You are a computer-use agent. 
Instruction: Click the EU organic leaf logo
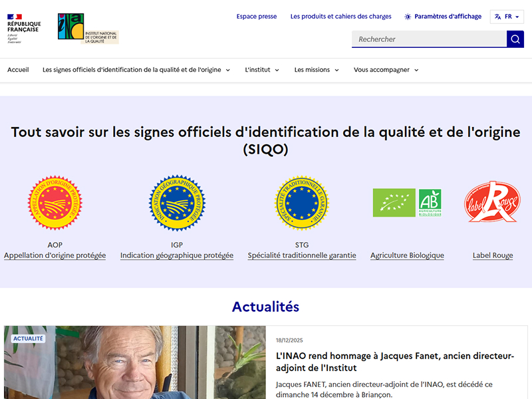(394, 203)
